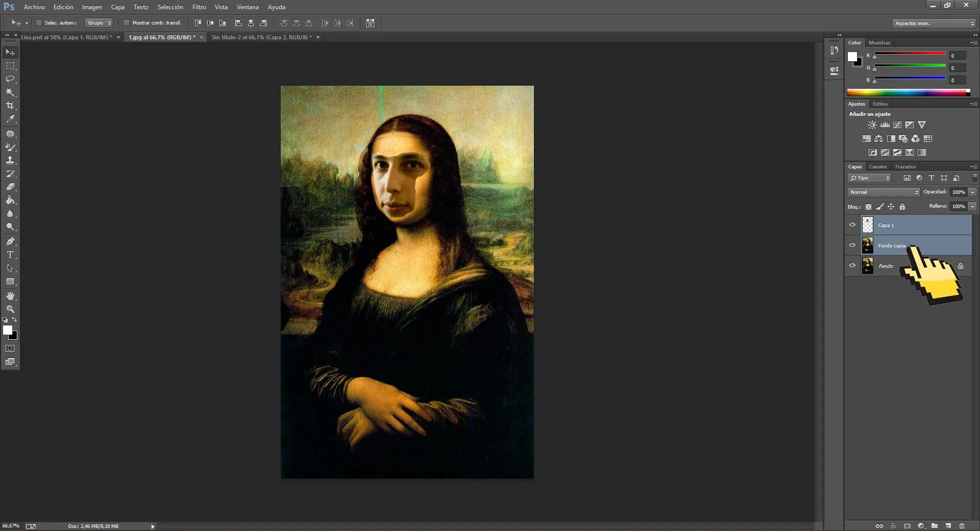This screenshot has width=980, height=531.
Task: Select the Spot Healing Brush tool
Action: 10,134
